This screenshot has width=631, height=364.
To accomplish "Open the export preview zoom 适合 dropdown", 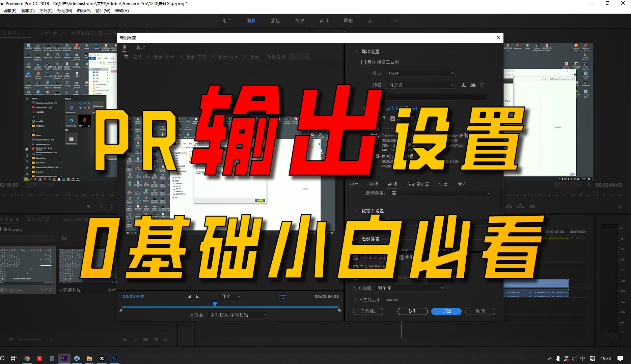I will point(230,297).
